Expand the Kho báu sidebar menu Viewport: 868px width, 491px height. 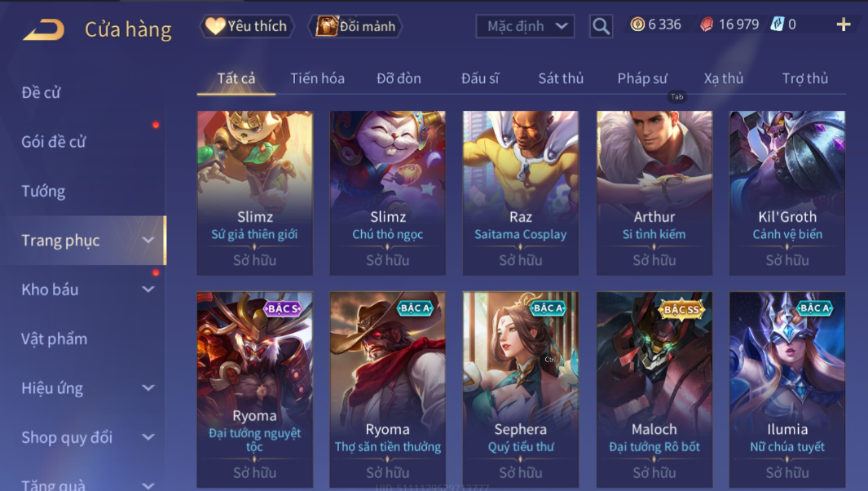[87, 290]
